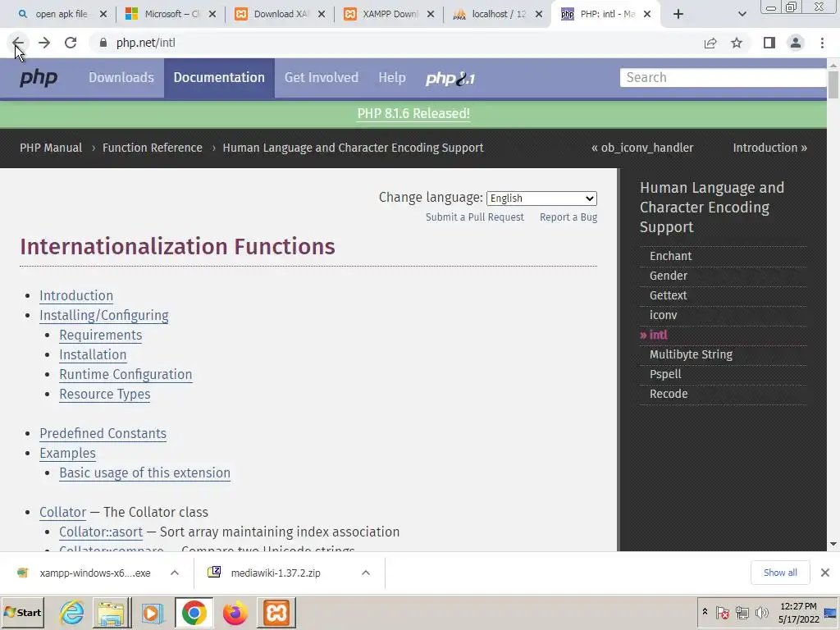Open Get Involved nav item
The height and width of the screenshot is (630, 840).
pos(322,78)
